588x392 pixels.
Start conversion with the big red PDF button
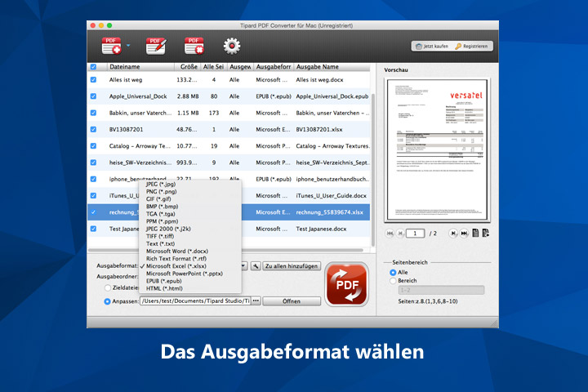click(x=346, y=284)
